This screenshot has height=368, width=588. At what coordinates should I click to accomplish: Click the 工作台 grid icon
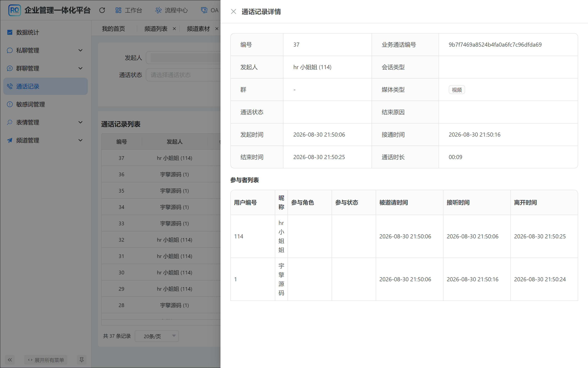pyautogui.click(x=118, y=10)
